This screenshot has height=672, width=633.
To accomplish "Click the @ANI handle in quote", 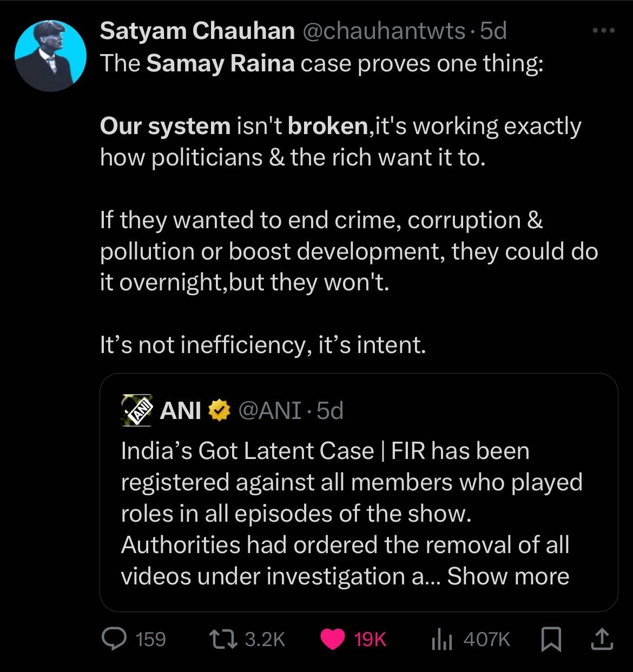I will (x=269, y=411).
